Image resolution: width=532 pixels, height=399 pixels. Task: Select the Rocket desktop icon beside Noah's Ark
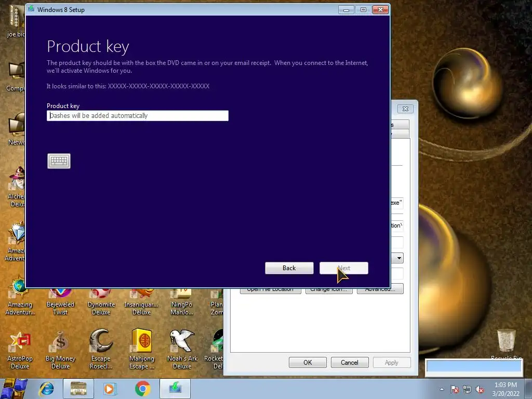[x=214, y=350]
